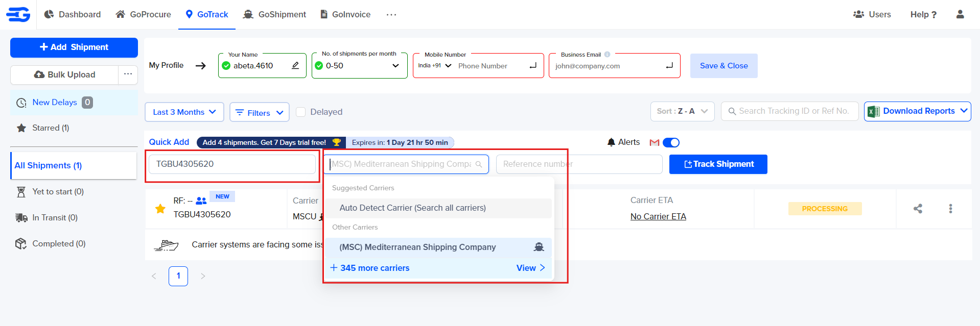This screenshot has width=980, height=326.
Task: Click the Track Shipment button
Action: (x=718, y=164)
